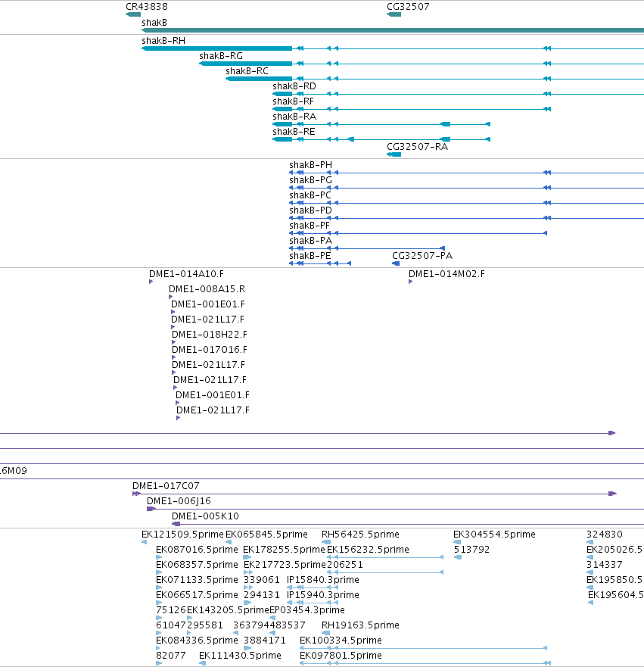644x667 pixels.
Task: Click EST label EK156232.5prime
Action: point(368,550)
